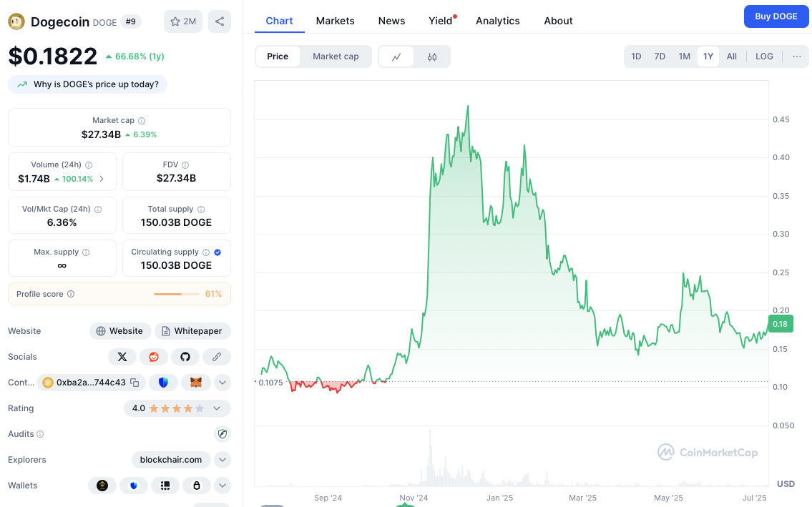This screenshot has height=507, width=812.
Task: Open blockchair.com explorer link
Action: click(x=171, y=460)
